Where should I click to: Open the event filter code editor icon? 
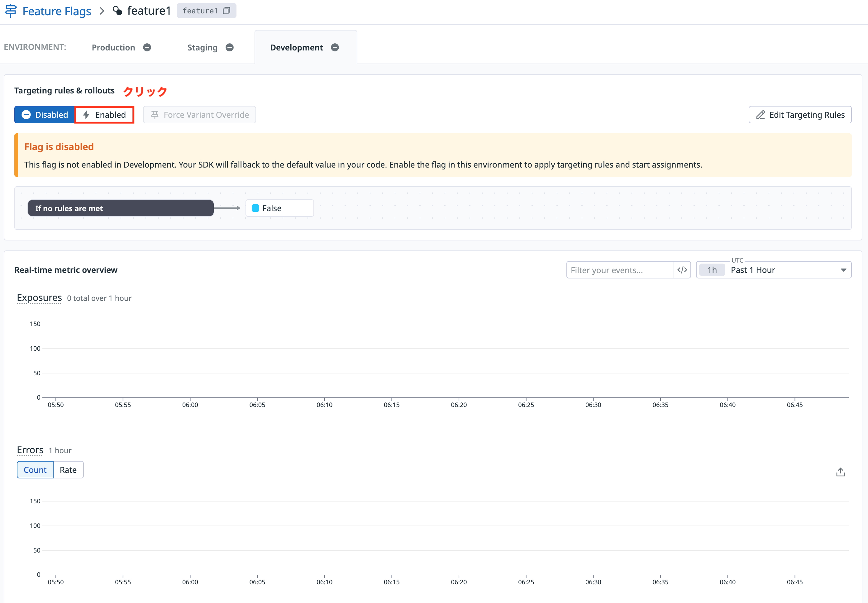tap(682, 270)
